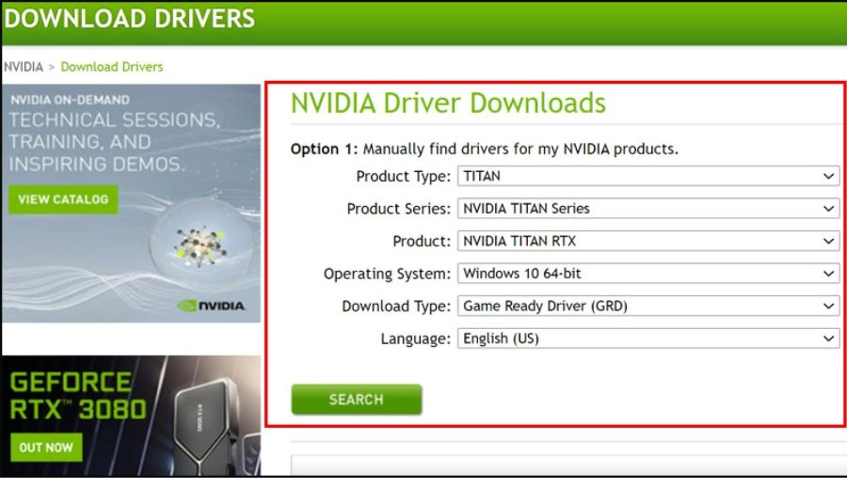This screenshot has width=847, height=504.
Task: Open the Product dropdown showing NVIDIA TITAN RTX
Action: (x=648, y=241)
